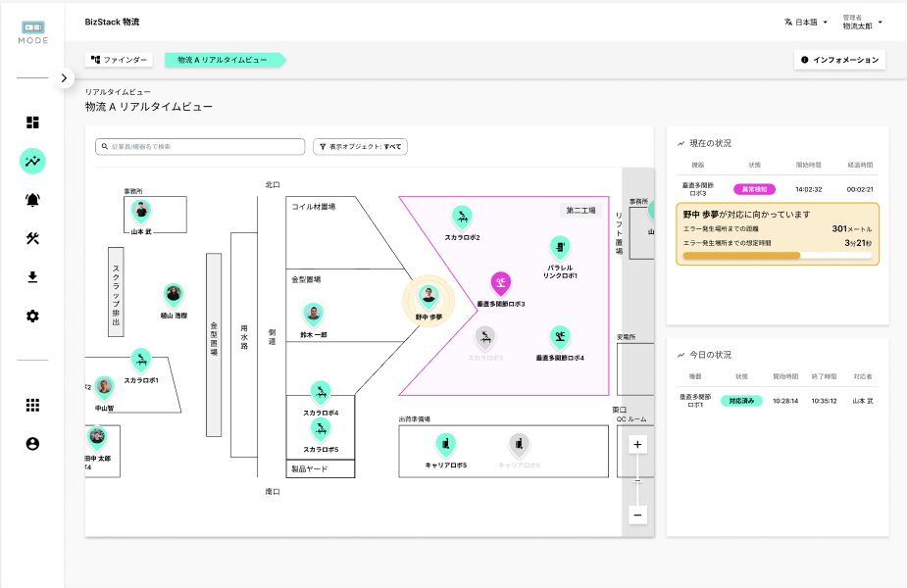The height and width of the screenshot is (588, 907).
Task: Open the apps grid icon
Action: (x=32, y=405)
